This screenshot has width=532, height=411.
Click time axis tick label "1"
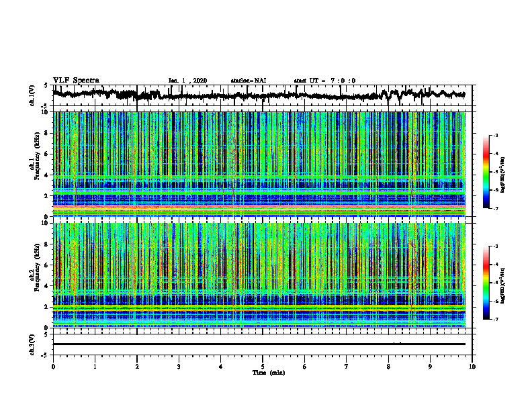coord(95,367)
